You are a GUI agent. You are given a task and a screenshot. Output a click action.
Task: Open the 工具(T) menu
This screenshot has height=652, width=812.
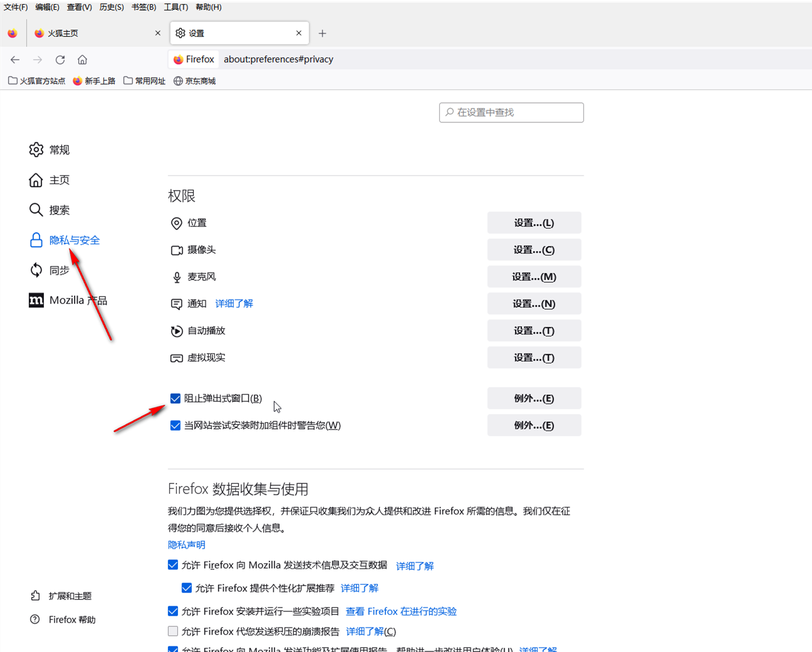pos(176,7)
